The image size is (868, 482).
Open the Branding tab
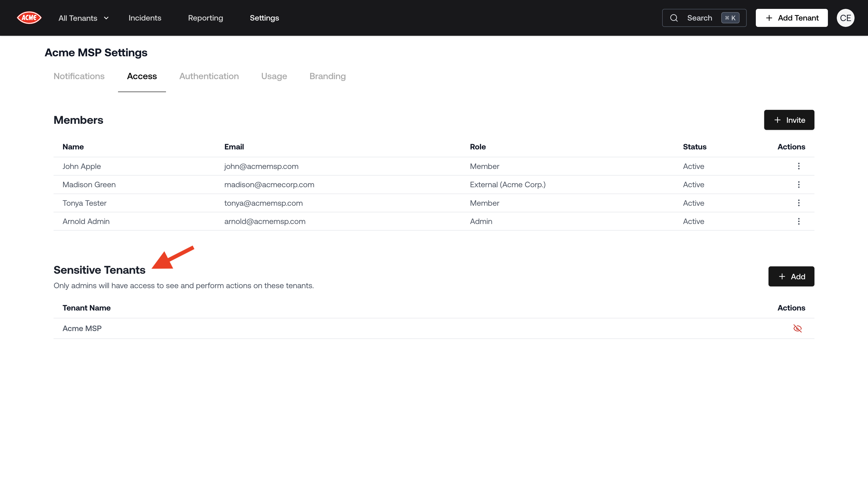(327, 76)
